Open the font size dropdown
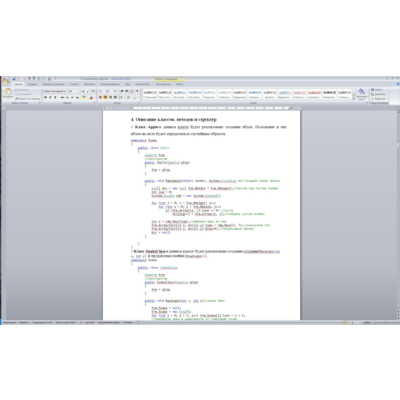 pyautogui.click(x=74, y=91)
